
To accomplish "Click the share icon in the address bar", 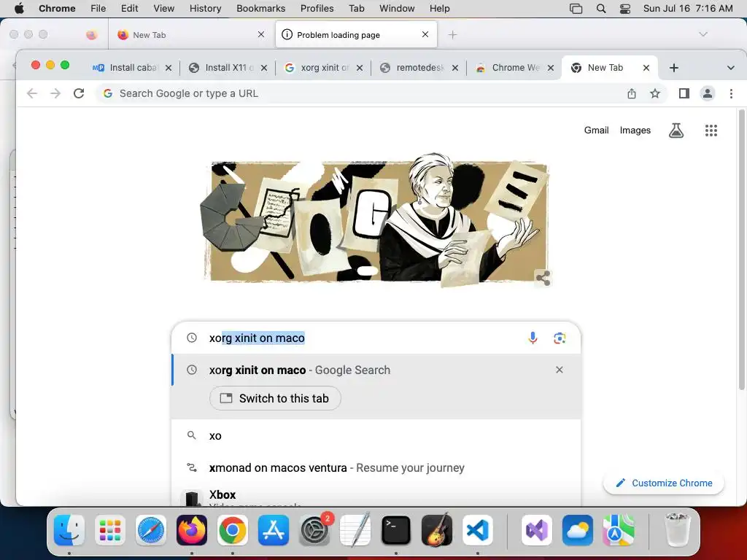I will pos(631,93).
